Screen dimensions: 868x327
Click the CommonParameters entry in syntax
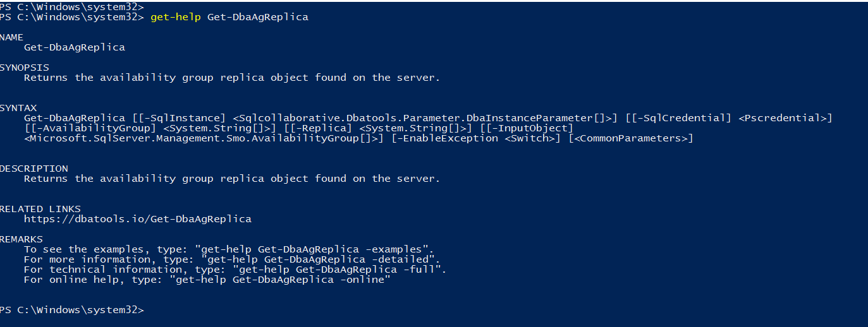point(631,138)
